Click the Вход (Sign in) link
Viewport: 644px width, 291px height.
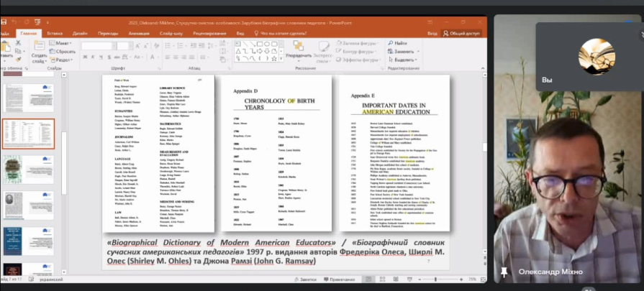pos(432,33)
